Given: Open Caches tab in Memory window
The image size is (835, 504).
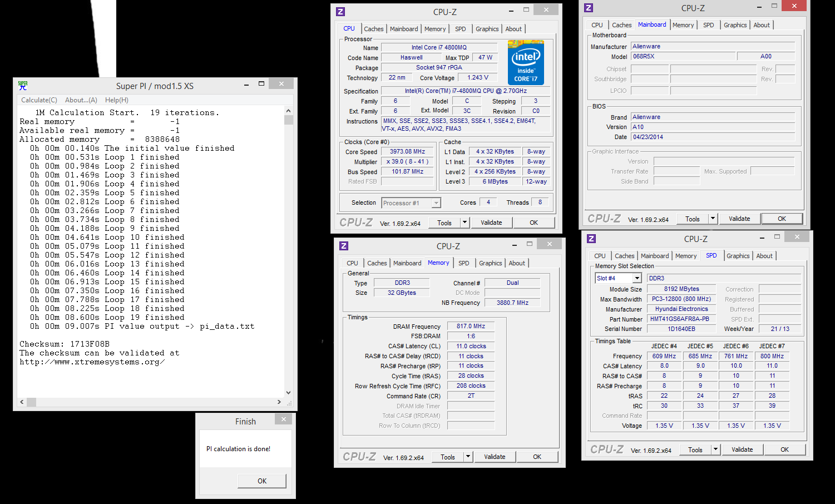Looking at the screenshot, I should [x=377, y=263].
